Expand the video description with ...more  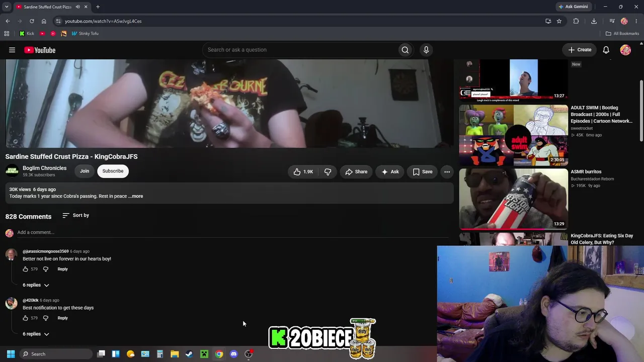pos(136,196)
